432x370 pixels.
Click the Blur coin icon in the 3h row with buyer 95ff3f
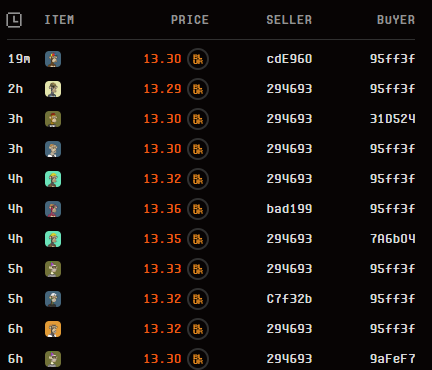click(x=198, y=149)
